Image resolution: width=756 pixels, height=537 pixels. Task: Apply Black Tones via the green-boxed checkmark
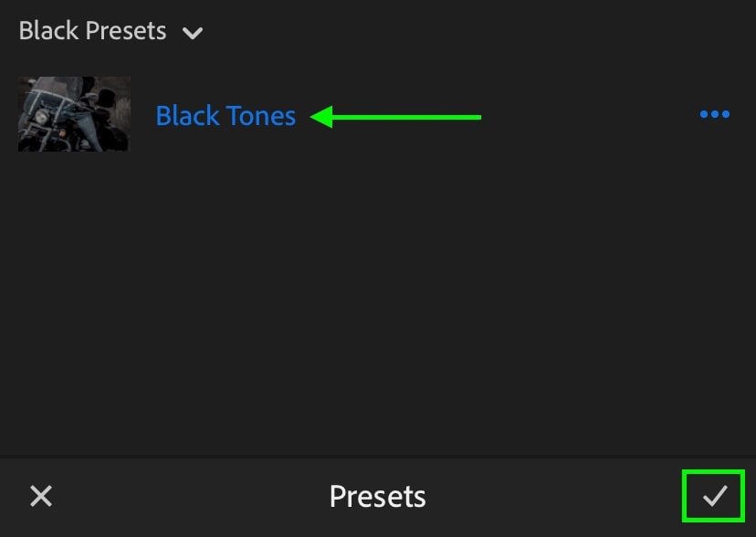[714, 496]
